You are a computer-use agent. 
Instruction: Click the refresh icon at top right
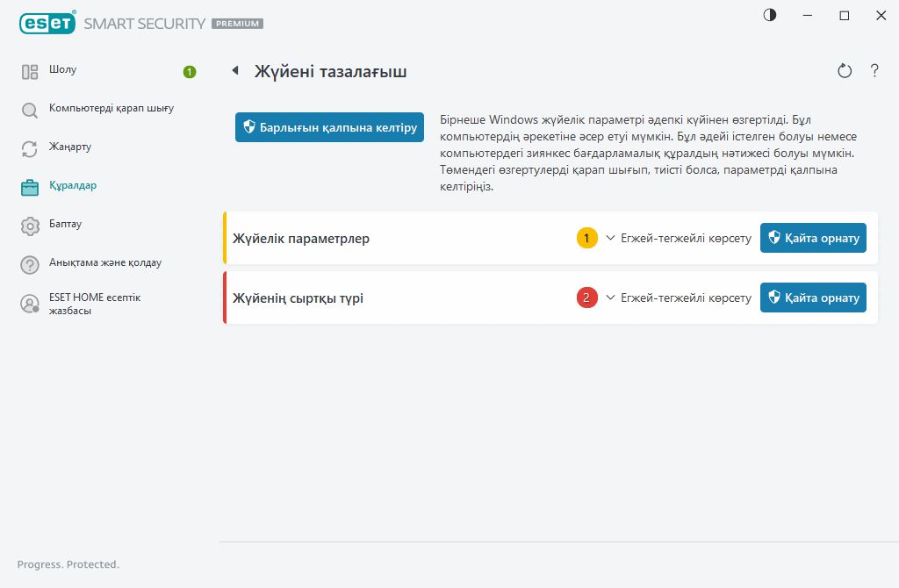pos(845,71)
